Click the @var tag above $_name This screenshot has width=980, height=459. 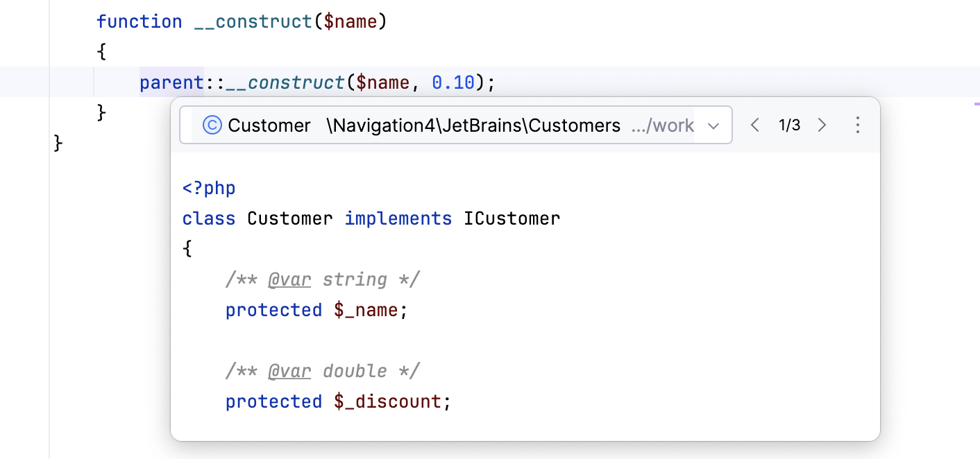tap(289, 279)
